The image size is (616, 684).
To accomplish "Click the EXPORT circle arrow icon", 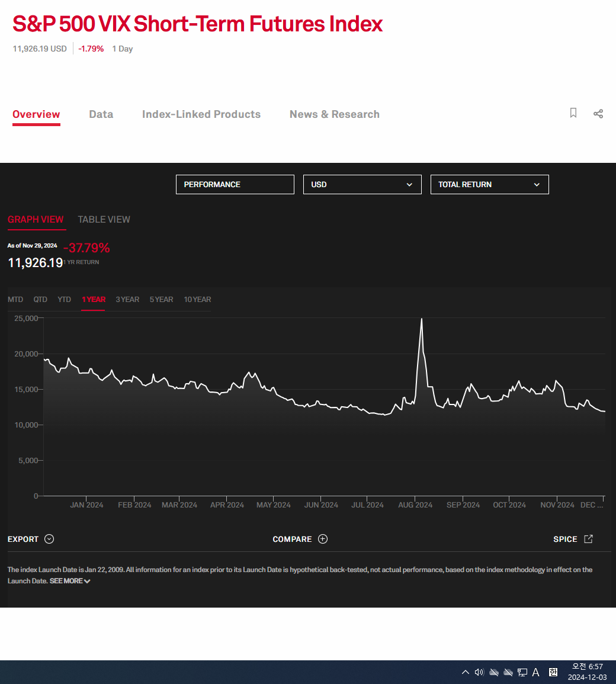I will click(49, 539).
